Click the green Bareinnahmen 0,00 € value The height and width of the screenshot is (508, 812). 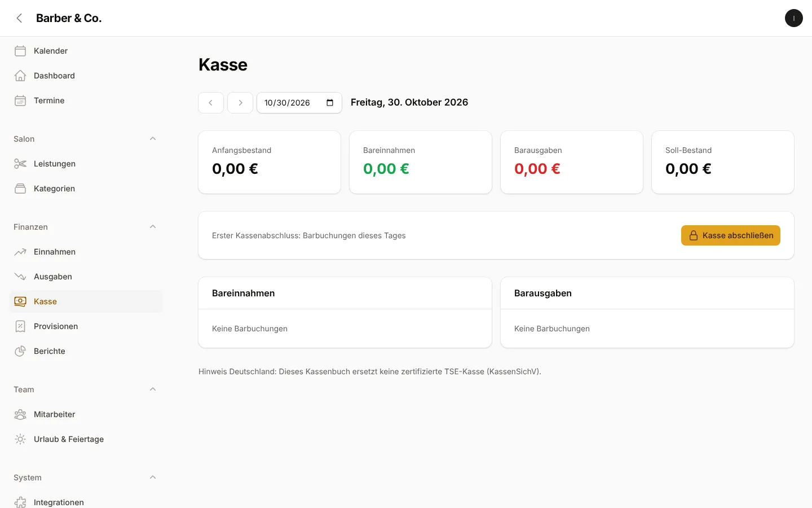[x=386, y=169]
